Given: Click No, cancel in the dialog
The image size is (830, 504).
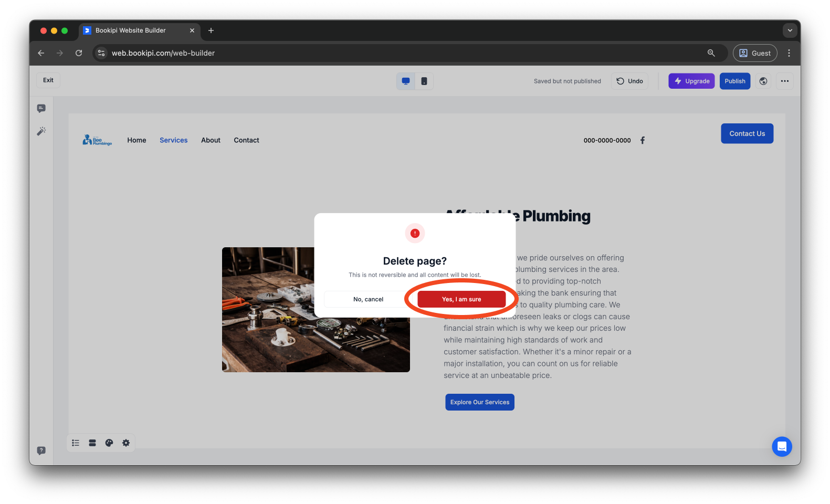Looking at the screenshot, I should 368,299.
